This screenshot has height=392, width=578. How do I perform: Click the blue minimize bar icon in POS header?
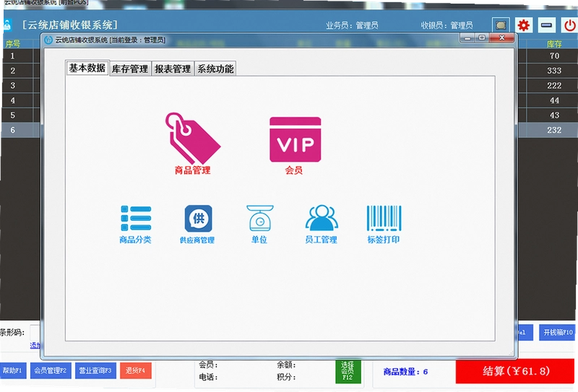point(546,25)
